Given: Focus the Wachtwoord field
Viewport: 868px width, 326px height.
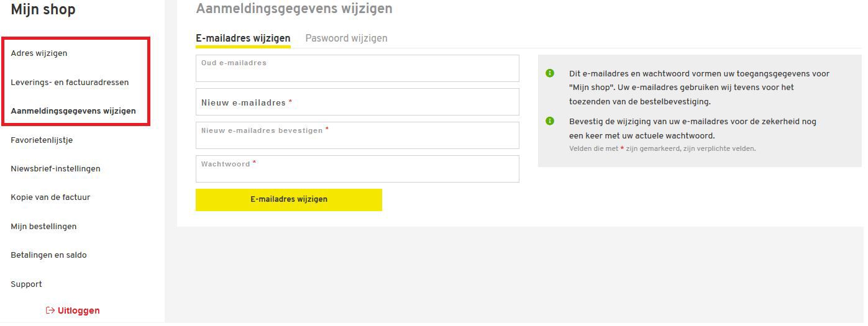Looking at the screenshot, I should (357, 169).
